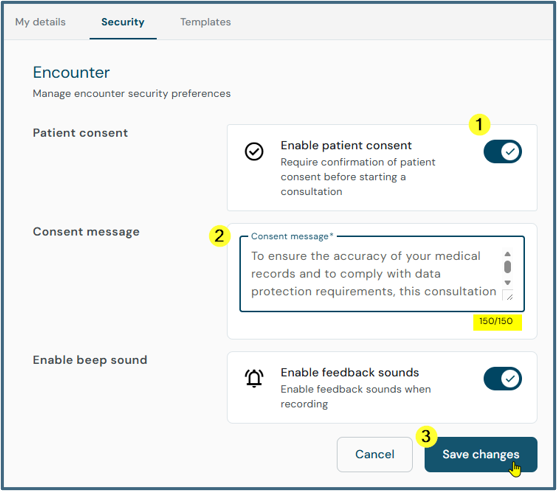
Task: Click yellow step marker number 2
Action: pos(220,236)
